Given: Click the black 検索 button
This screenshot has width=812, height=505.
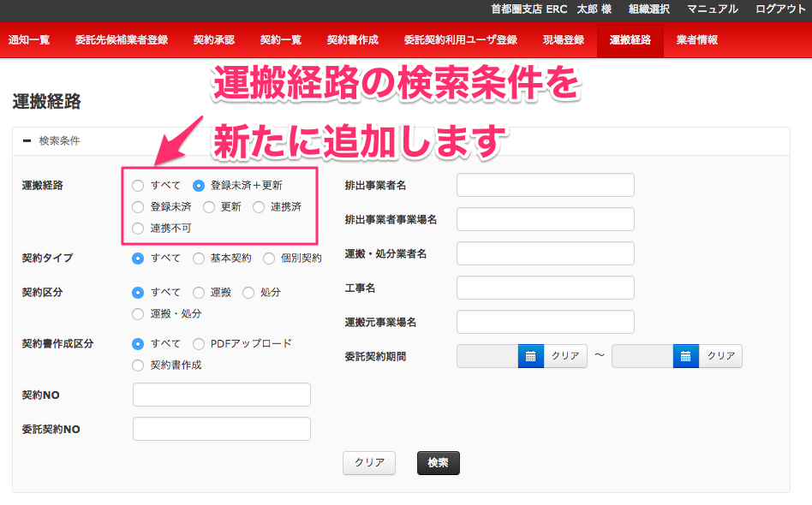Looking at the screenshot, I should pyautogui.click(x=439, y=463).
